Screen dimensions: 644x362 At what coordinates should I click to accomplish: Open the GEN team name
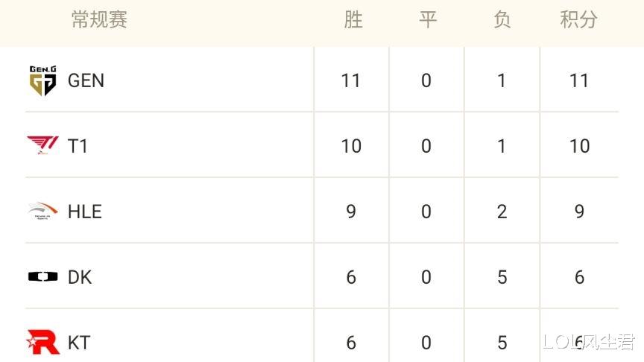click(x=86, y=80)
